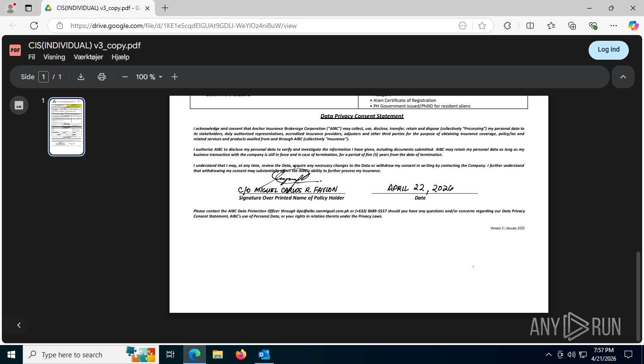
Task: Click the Data Privacy Consent Statement heading
Action: click(362, 116)
